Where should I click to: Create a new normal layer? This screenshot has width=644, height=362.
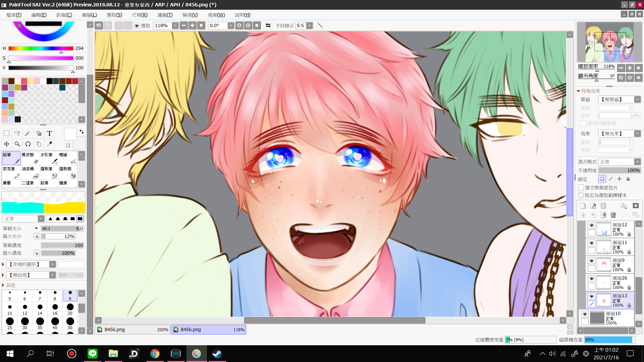coord(583,206)
